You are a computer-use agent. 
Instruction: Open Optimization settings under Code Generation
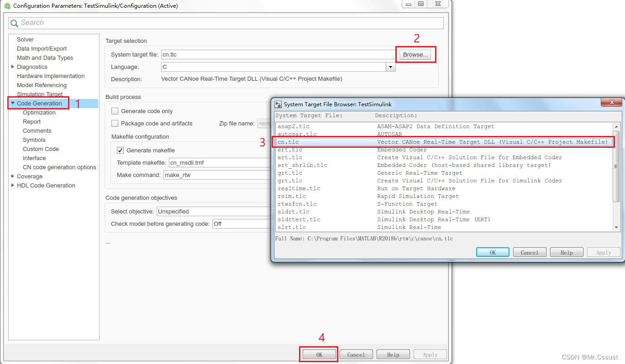tap(39, 112)
